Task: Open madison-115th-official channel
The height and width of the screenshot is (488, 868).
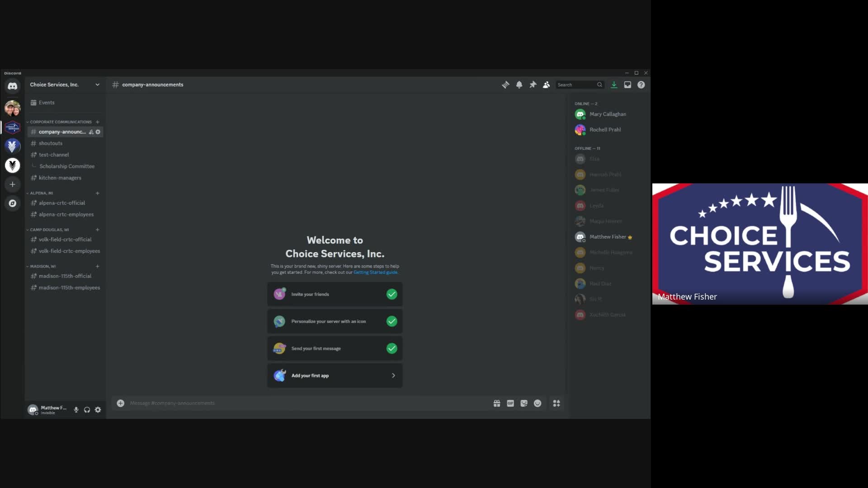Action: [x=65, y=276]
